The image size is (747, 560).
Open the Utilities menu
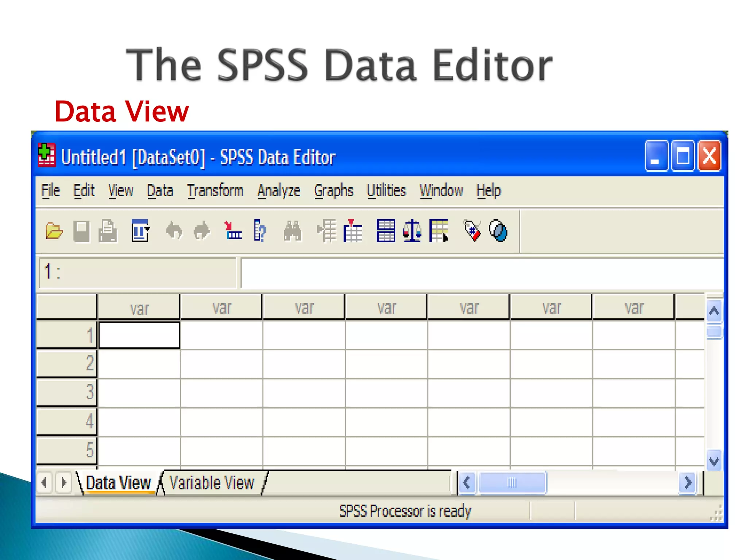pos(386,191)
